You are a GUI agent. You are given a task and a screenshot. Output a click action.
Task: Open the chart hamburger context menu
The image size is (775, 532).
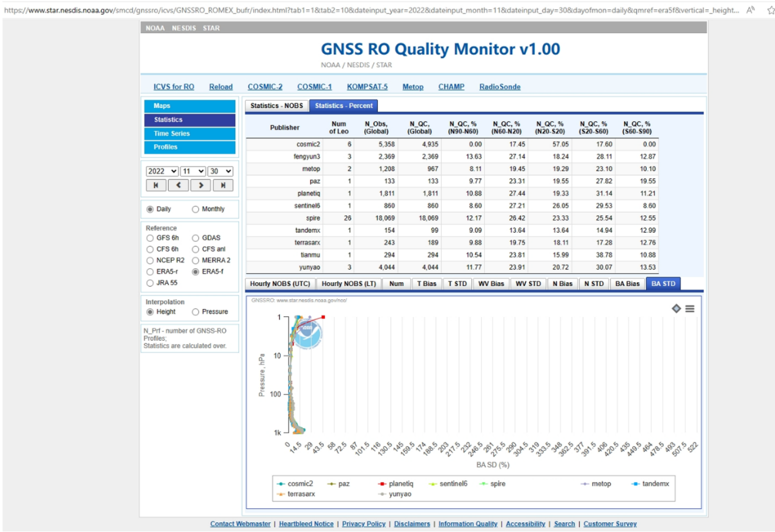pyautogui.click(x=689, y=309)
